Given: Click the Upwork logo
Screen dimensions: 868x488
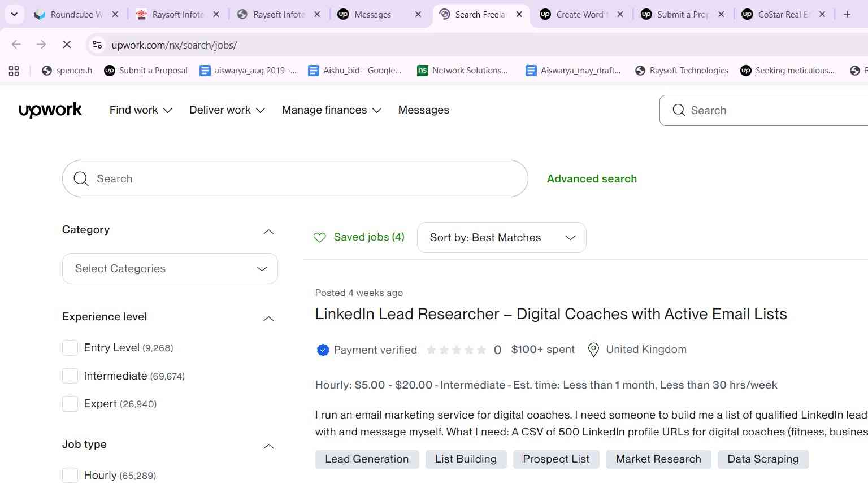Looking at the screenshot, I should coord(50,110).
